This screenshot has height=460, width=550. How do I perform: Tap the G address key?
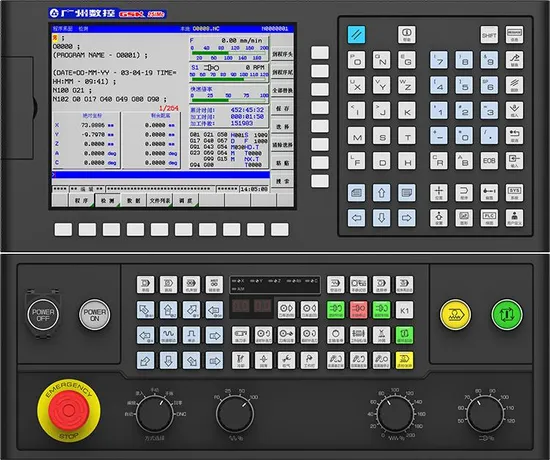[407, 60]
